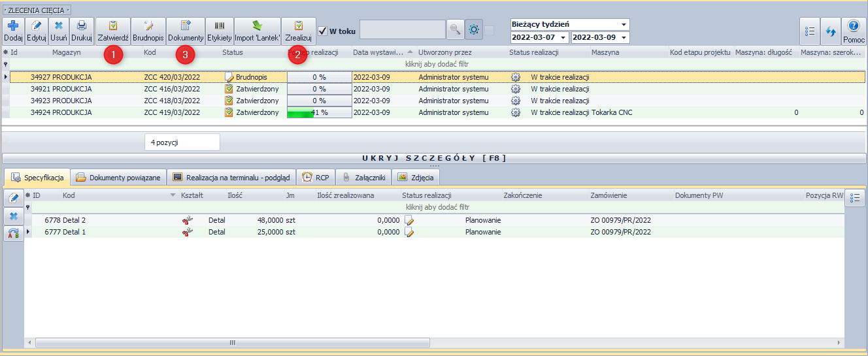Click 'UKRYJ SZCZEGÓŁY [F8]' bar
The width and height of the screenshot is (868, 356).
434,158
